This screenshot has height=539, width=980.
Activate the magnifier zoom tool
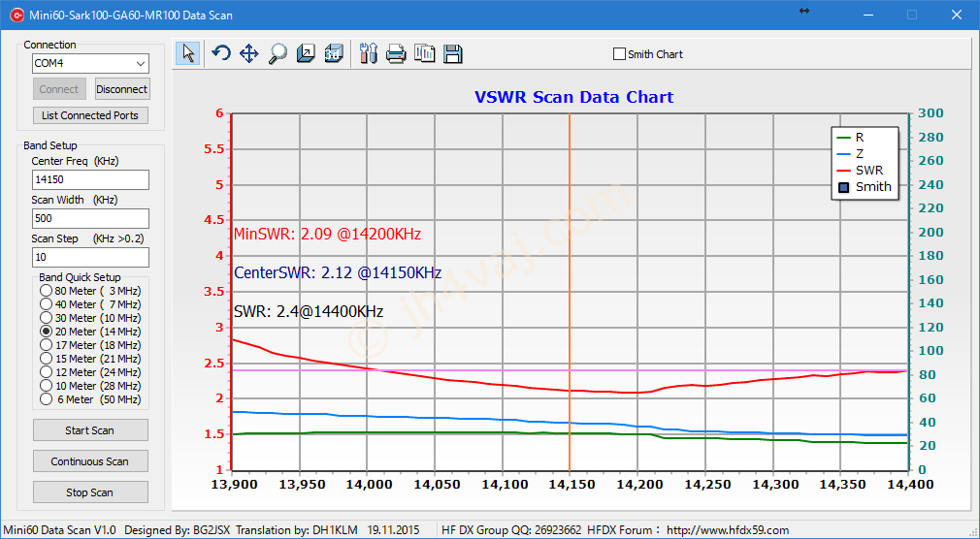point(278,53)
